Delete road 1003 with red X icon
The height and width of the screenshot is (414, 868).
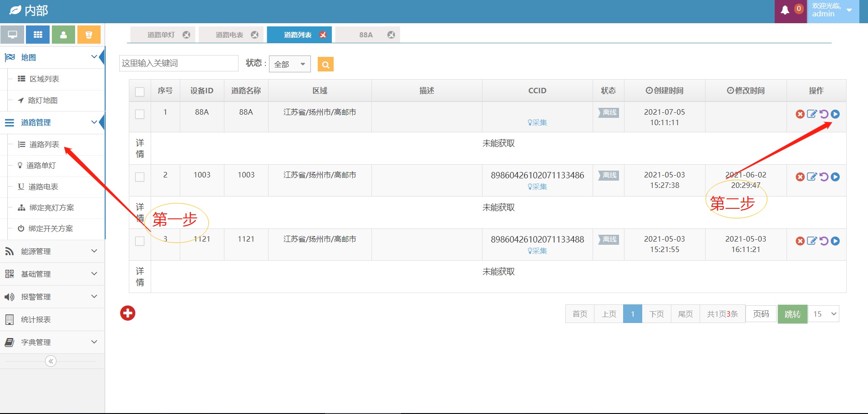[800, 177]
